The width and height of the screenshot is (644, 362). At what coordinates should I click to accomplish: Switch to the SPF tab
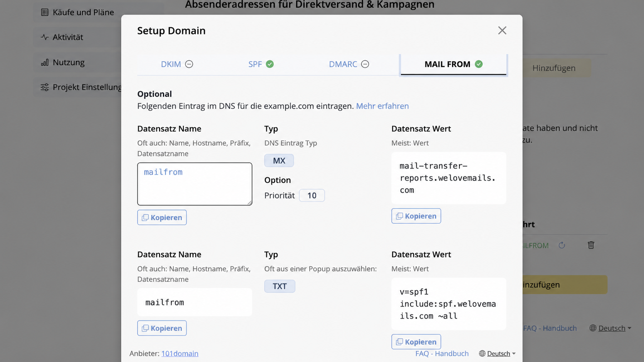click(261, 64)
